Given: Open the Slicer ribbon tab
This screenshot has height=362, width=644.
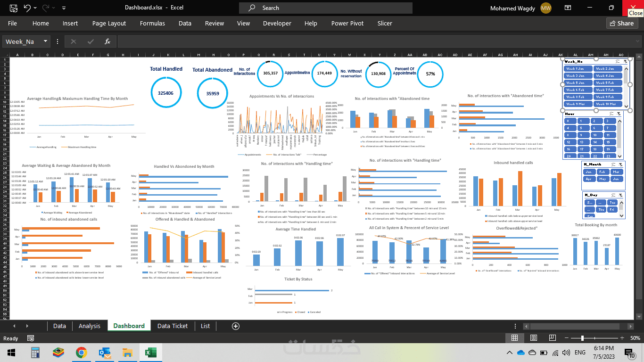Looking at the screenshot, I should coord(385,23).
